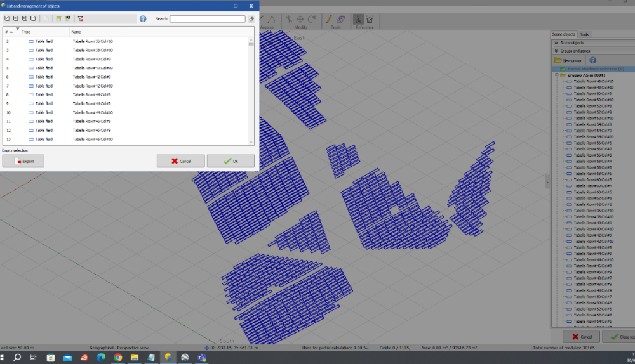The image size is (635, 364).
Task: Switch to the Tools tab in side panel
Action: pos(584,34)
